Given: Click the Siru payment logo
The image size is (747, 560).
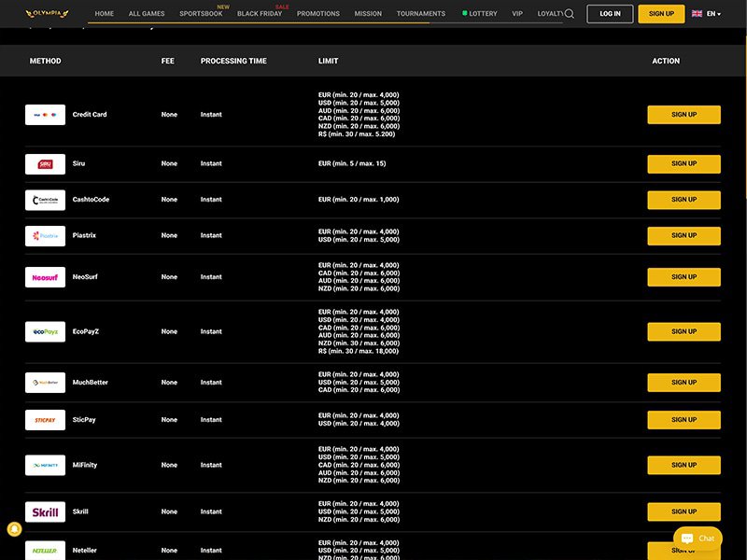Looking at the screenshot, I should click(x=45, y=164).
